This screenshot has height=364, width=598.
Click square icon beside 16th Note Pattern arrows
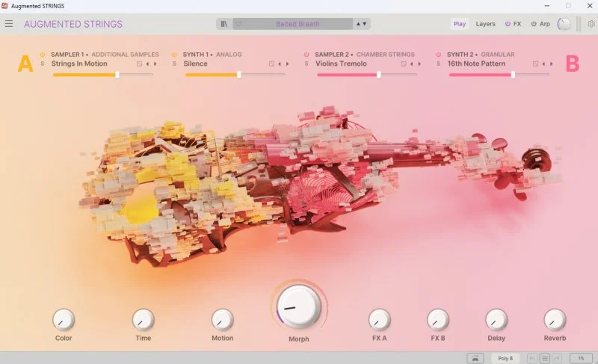tap(535, 64)
